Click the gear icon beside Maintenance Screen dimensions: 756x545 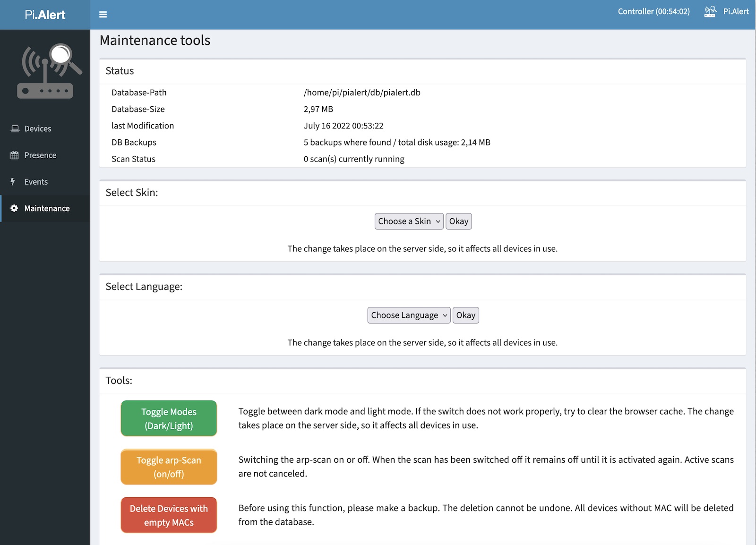pyautogui.click(x=14, y=208)
